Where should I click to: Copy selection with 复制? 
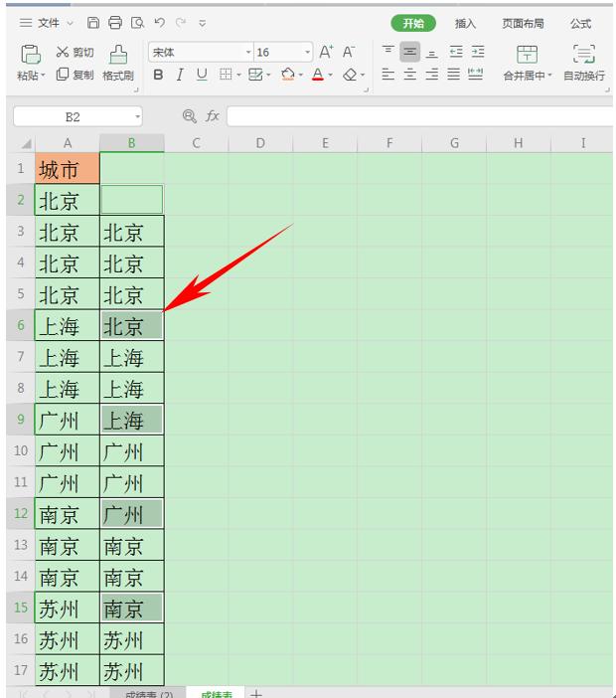75,75
